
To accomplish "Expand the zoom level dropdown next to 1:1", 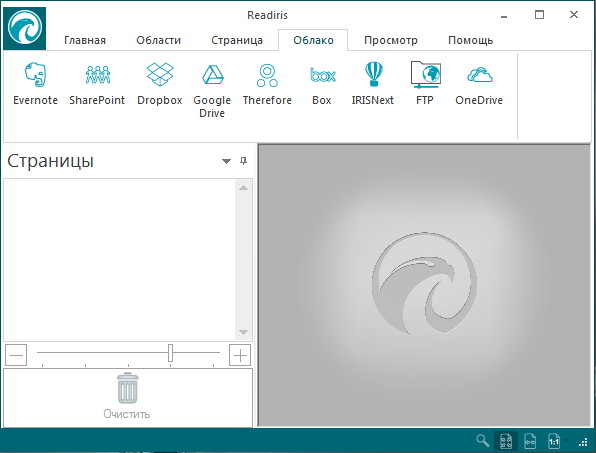I will (x=567, y=441).
